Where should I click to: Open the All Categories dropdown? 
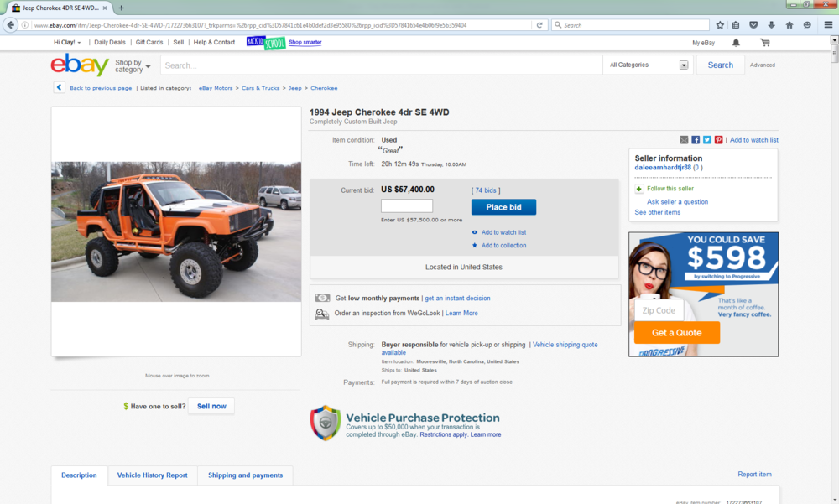648,65
